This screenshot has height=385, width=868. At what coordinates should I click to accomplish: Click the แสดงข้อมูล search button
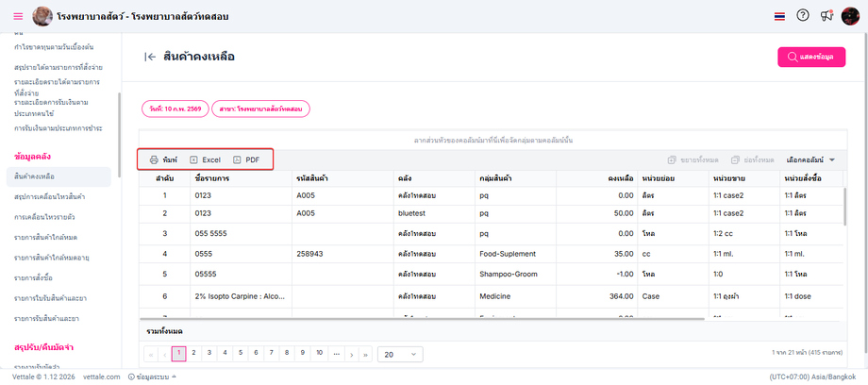[810, 58]
